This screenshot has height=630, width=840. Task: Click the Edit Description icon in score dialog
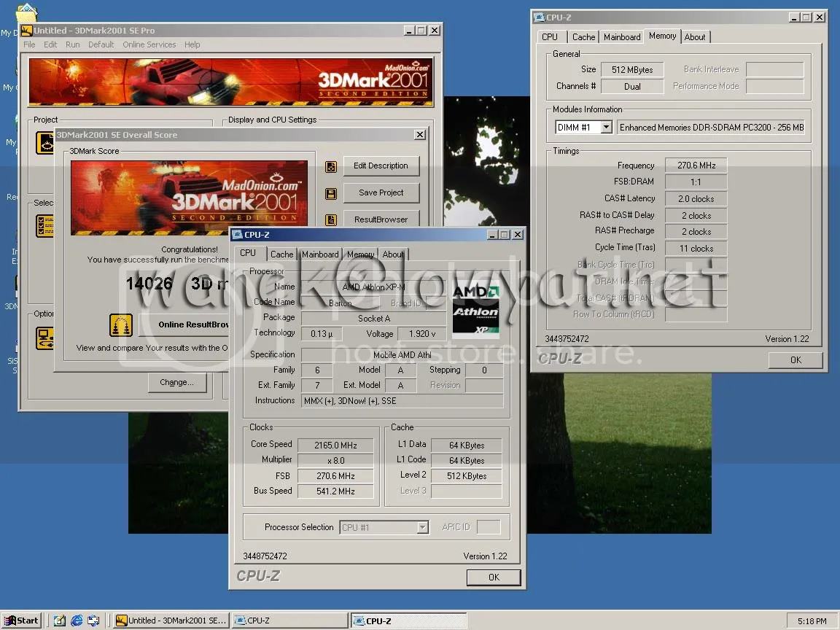point(331,166)
